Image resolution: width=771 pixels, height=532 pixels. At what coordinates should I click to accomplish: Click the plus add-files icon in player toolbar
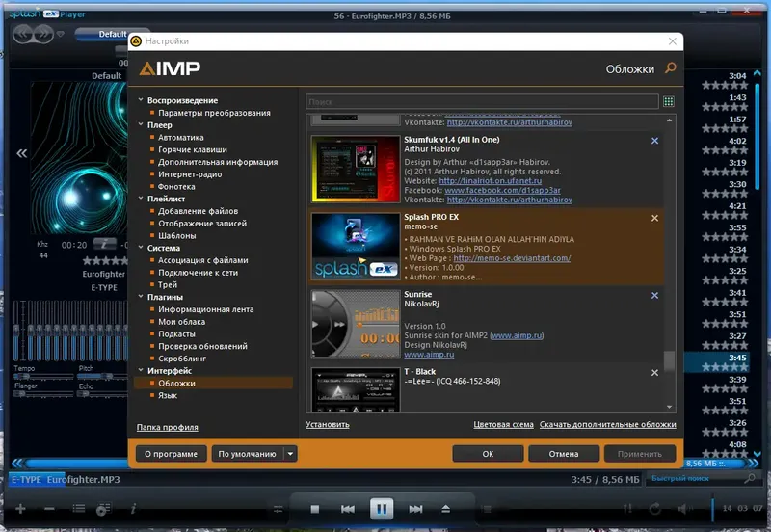pos(20,509)
